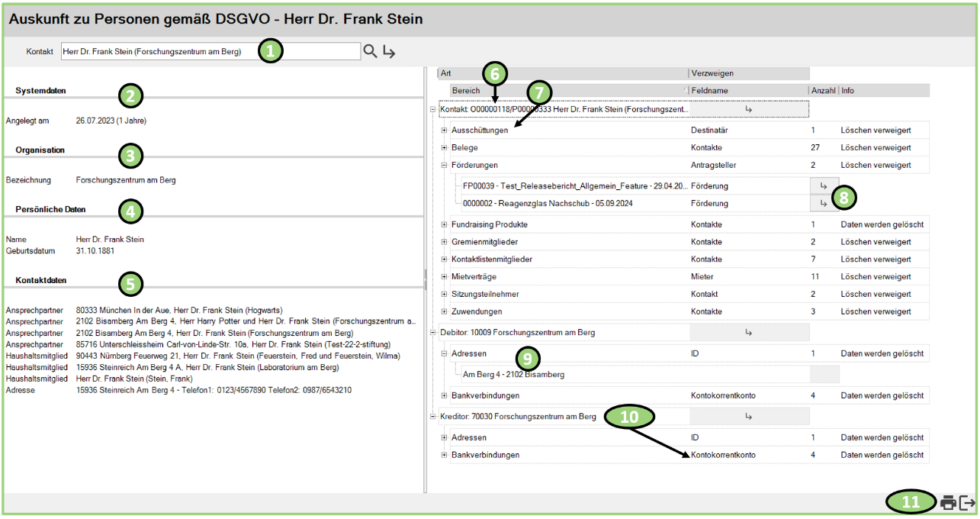Click the search magnifier icon beside Kontakt
Screen dimensions: 980x519
point(370,51)
